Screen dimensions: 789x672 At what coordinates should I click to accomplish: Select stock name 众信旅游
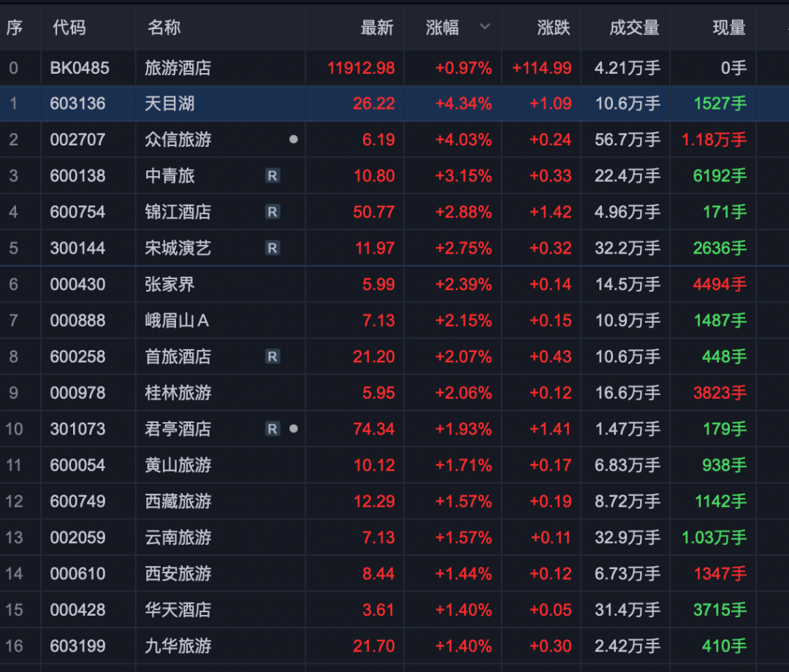(x=178, y=140)
